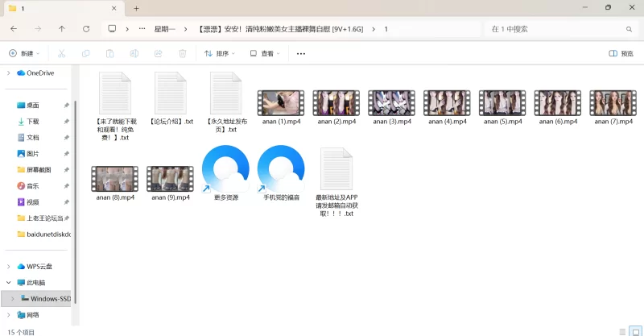This screenshot has width=644, height=336.
Task: Unpin 桌面 using its pin icon
Action: [66, 106]
